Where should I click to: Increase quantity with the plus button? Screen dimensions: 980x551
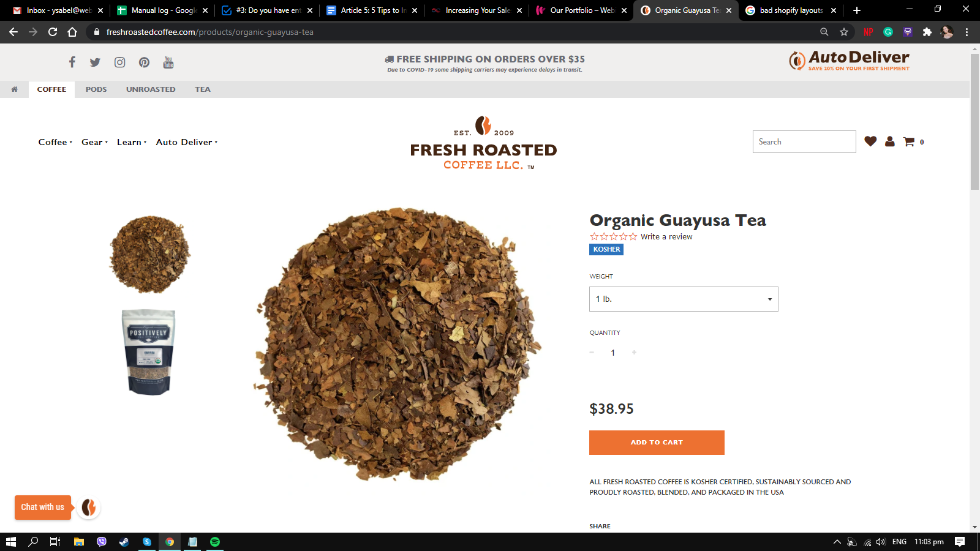click(634, 353)
